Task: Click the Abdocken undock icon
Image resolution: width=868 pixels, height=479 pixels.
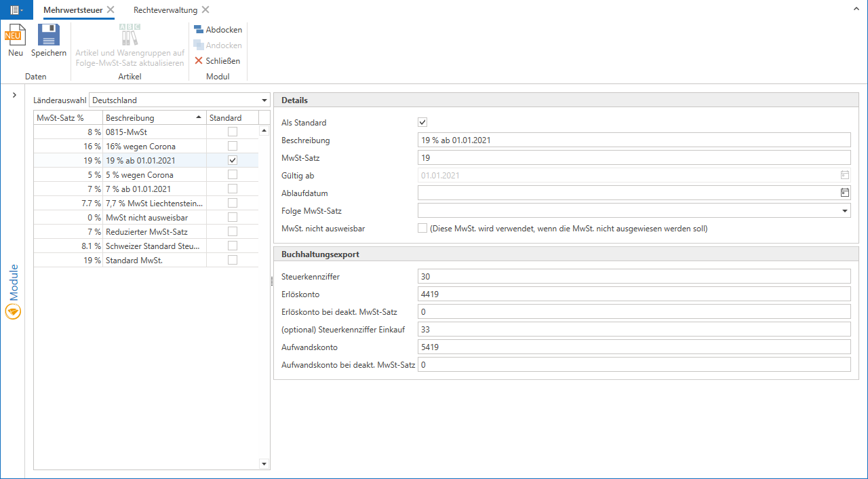Action: [199, 30]
